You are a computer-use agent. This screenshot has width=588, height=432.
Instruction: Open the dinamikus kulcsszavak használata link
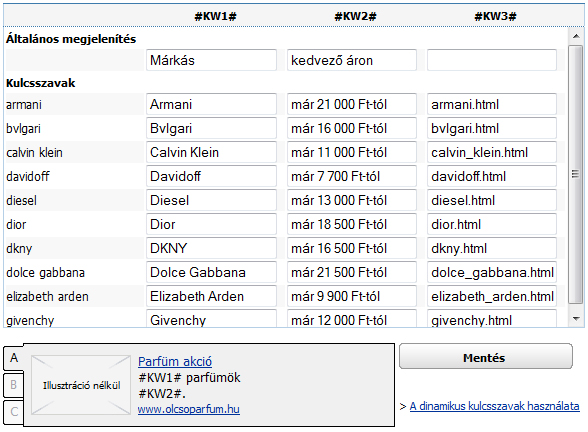[494, 406]
